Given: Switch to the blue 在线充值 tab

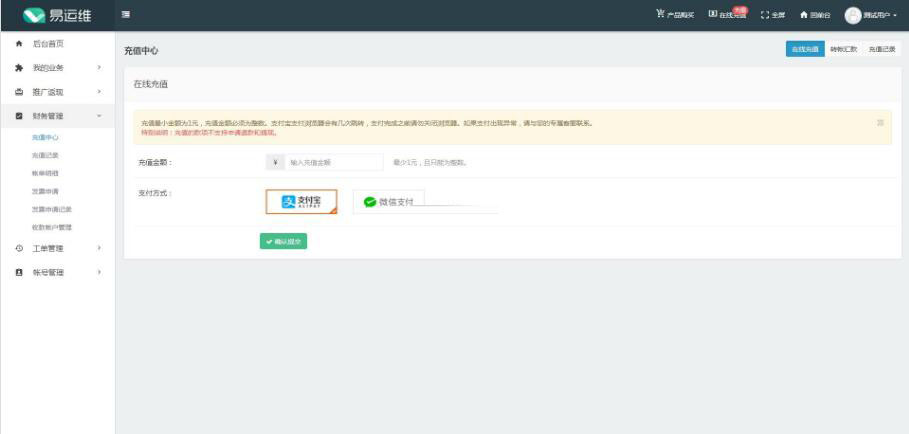Looking at the screenshot, I should point(805,49).
